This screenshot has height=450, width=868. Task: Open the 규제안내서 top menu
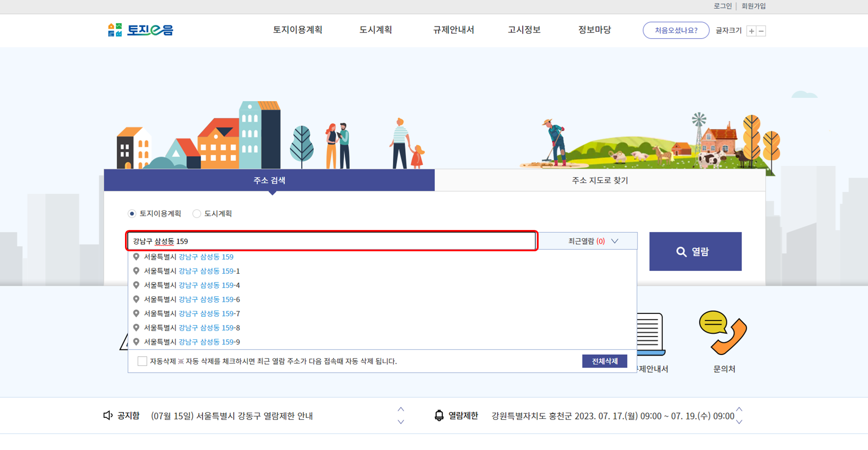(454, 30)
